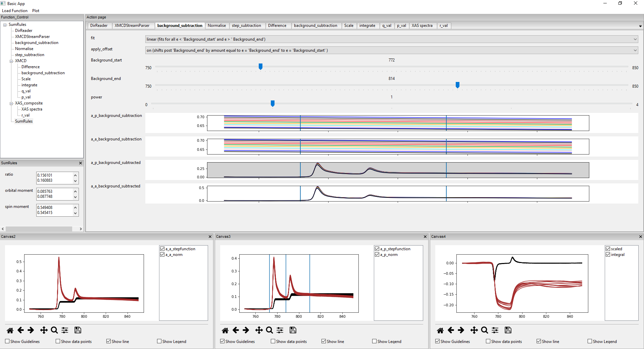The height and width of the screenshot is (349, 644).
Task: Select step_subtraction in the function tree
Action: coord(30,55)
